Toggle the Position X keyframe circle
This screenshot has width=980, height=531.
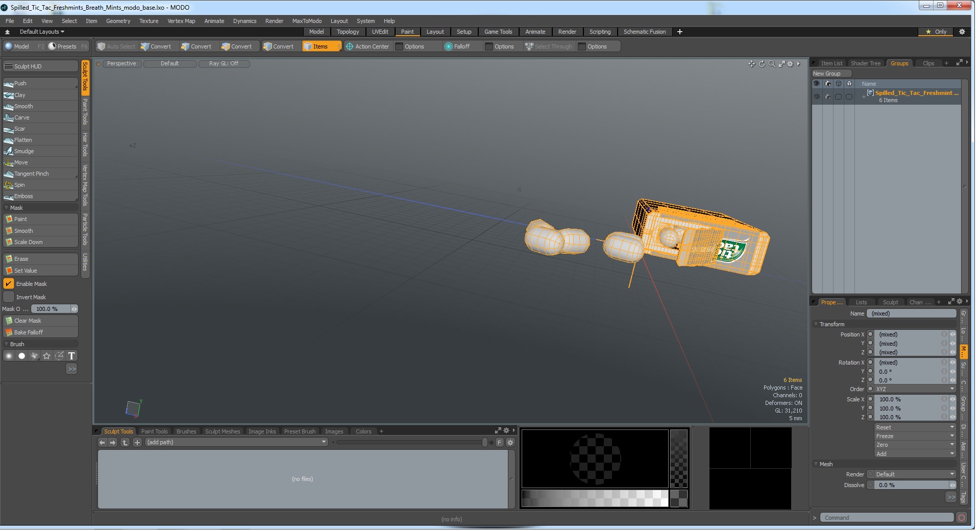tap(870, 334)
